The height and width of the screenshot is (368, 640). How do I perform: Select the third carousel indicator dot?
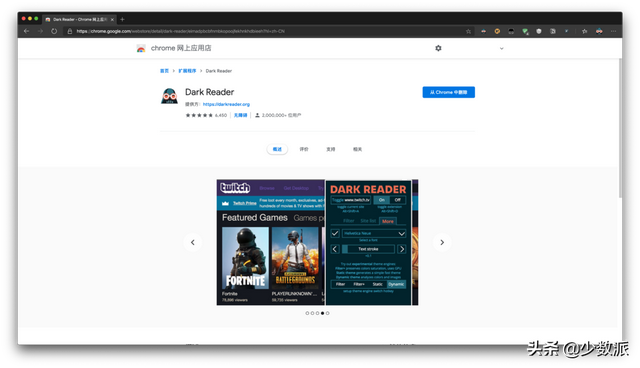pyautogui.click(x=318, y=313)
